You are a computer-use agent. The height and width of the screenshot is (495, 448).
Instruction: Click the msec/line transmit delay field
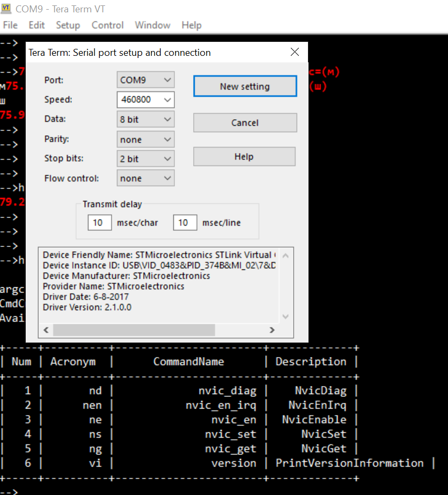click(x=185, y=223)
